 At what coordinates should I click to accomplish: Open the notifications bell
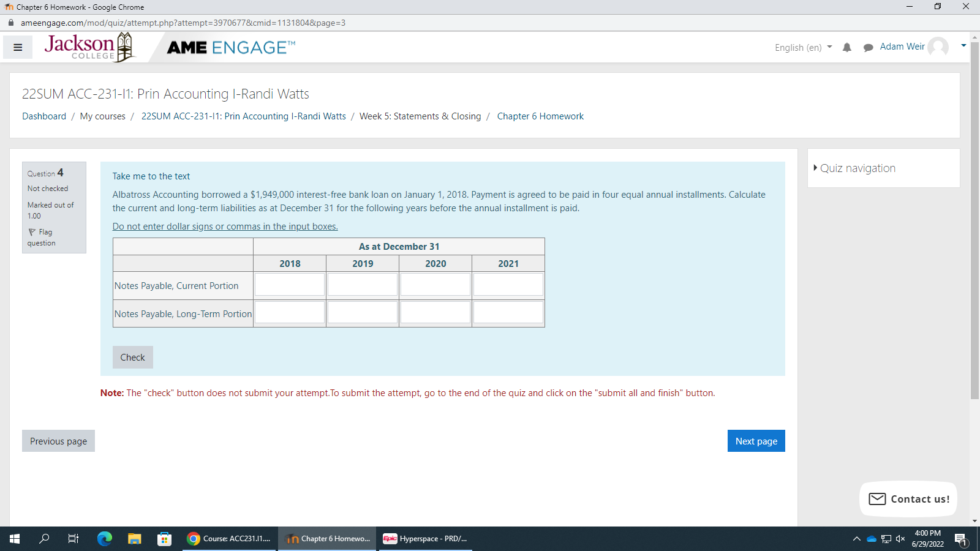[847, 47]
